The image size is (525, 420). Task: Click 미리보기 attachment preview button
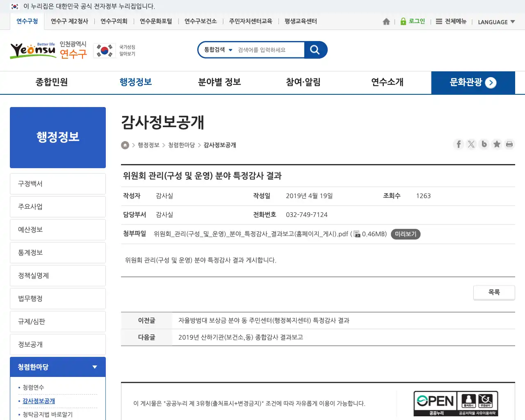405,234
